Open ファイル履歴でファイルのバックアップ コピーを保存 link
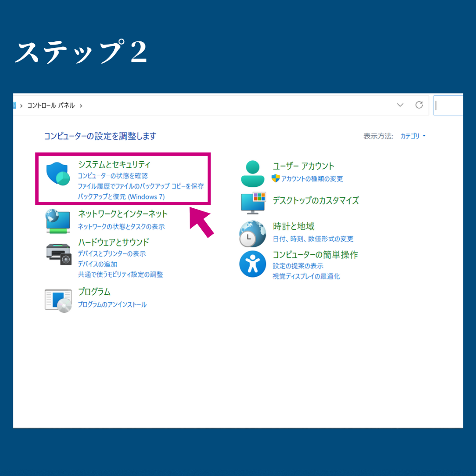 coord(141,186)
